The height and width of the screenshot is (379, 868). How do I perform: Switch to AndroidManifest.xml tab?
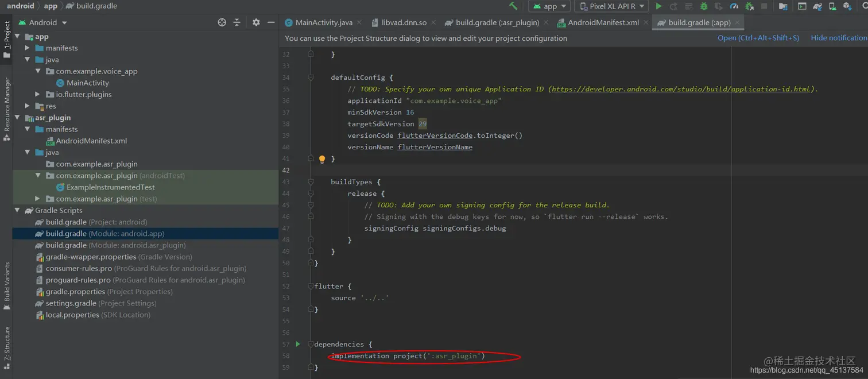point(603,23)
